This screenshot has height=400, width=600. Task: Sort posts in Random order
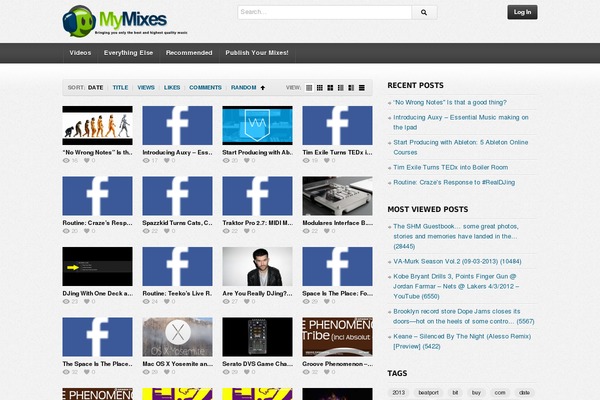[x=244, y=88]
